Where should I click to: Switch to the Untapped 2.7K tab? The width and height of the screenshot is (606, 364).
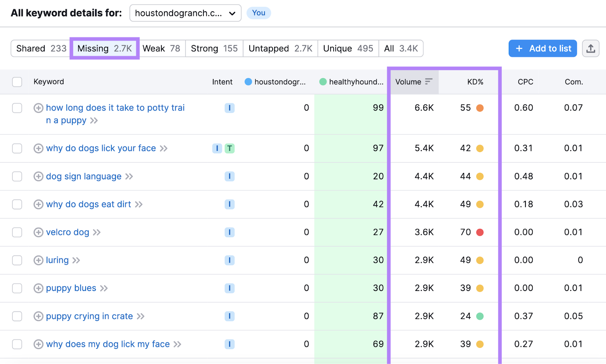pos(280,48)
